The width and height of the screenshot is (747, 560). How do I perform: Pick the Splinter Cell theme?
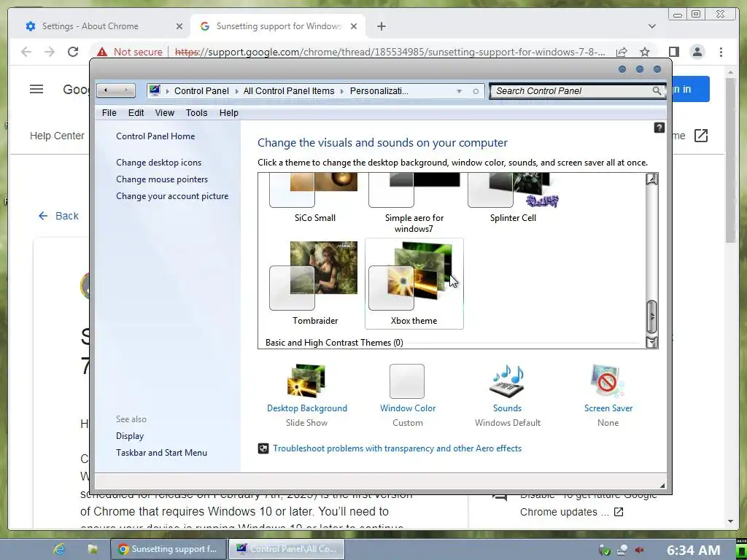[x=513, y=198]
